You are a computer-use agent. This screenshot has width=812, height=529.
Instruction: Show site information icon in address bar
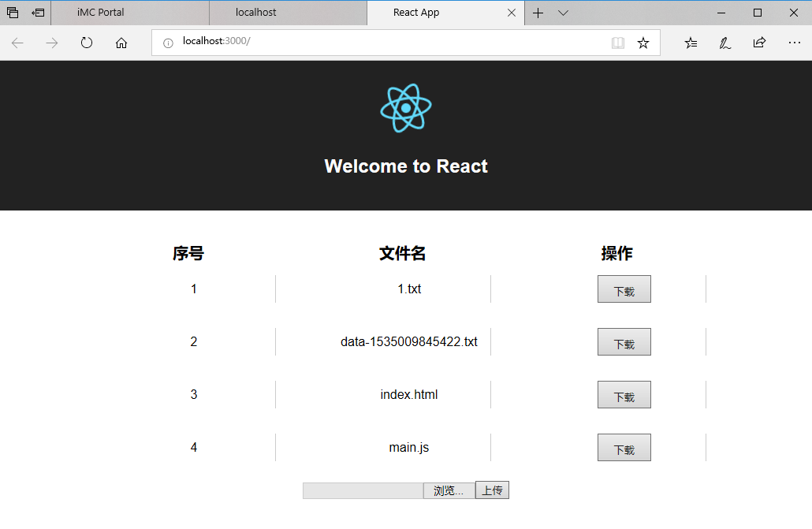pos(168,43)
